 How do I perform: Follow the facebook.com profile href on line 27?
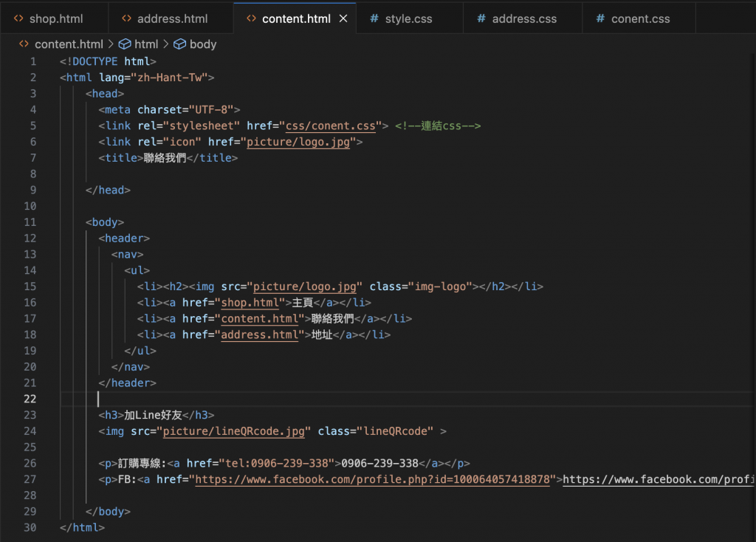click(372, 479)
